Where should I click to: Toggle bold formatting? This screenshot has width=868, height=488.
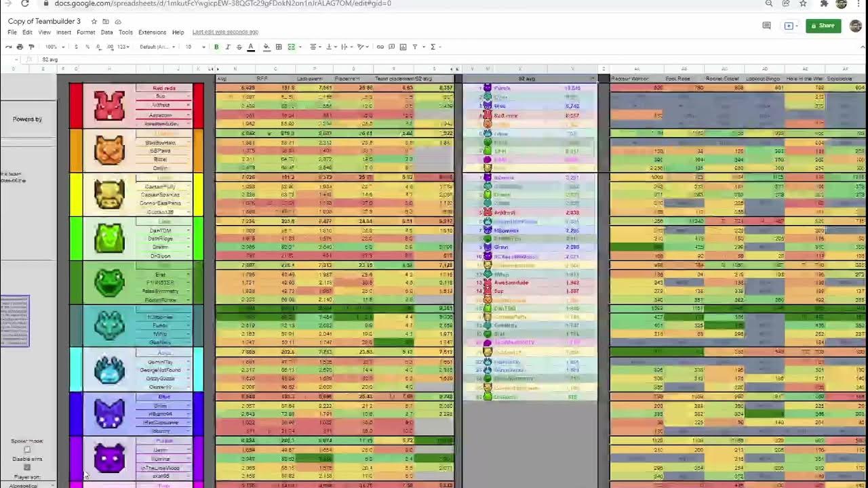click(216, 47)
